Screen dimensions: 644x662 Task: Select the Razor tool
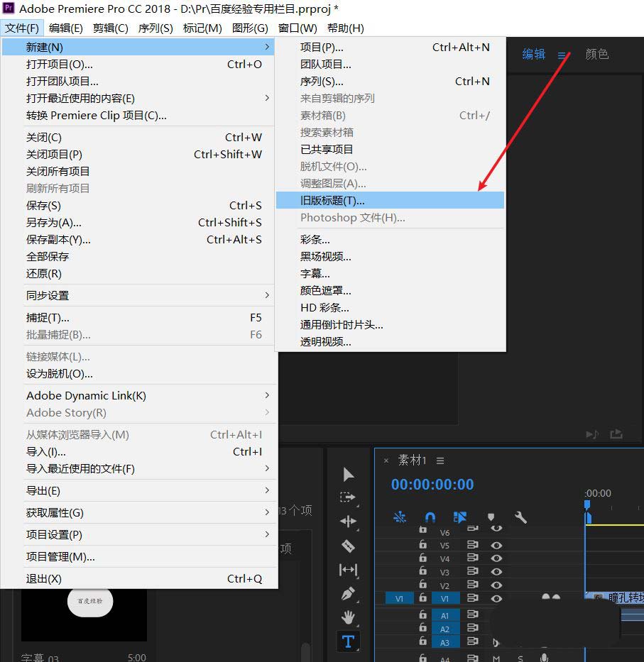[348, 546]
